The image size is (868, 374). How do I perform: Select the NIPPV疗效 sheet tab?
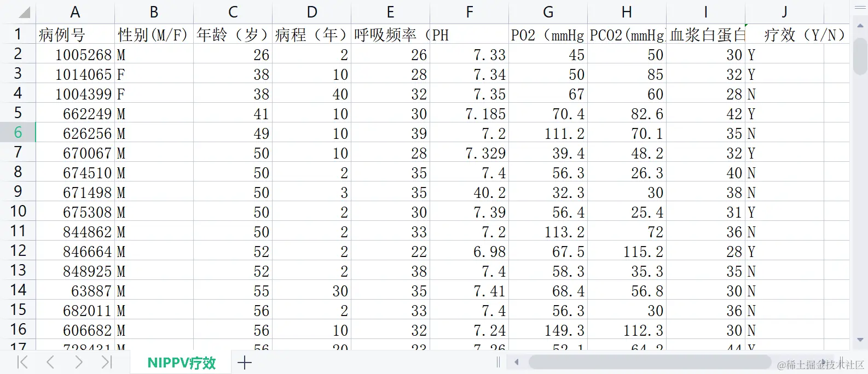pos(182,363)
